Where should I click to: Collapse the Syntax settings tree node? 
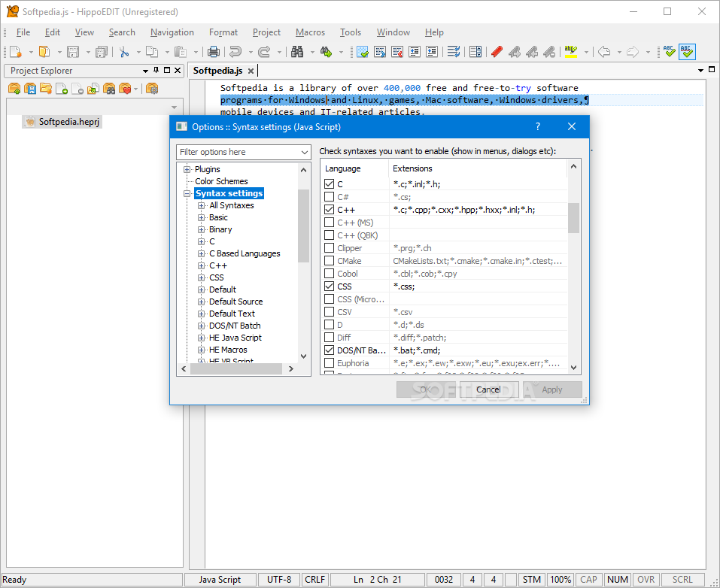tap(187, 193)
